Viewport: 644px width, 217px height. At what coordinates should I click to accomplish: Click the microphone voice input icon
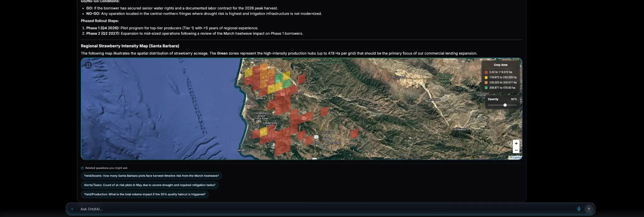579,209
